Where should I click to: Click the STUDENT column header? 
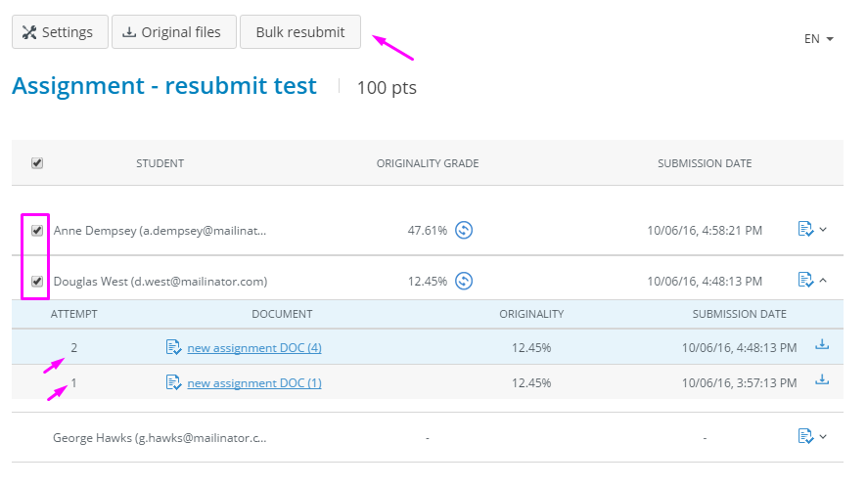pyautogui.click(x=160, y=163)
